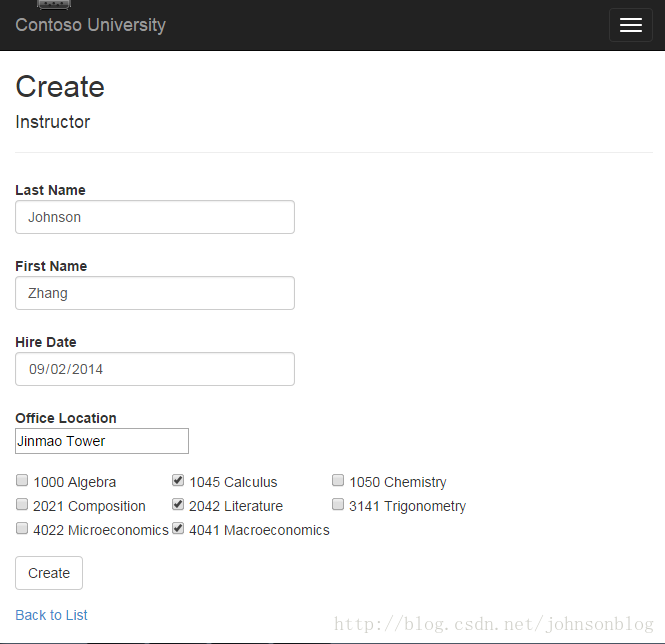Tick the 2021 Composition checkbox
Screen dimensions: 665x644
22,504
